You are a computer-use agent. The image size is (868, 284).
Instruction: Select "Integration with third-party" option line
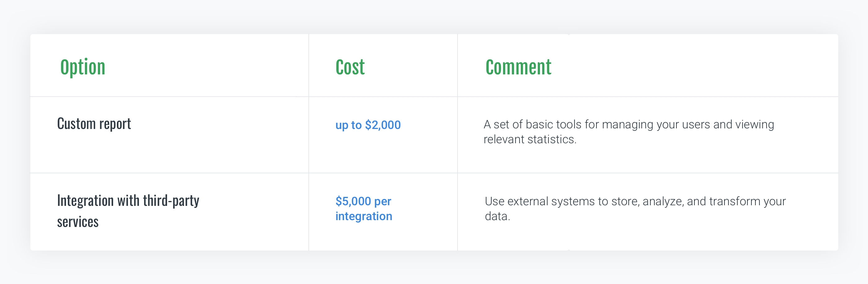128,201
